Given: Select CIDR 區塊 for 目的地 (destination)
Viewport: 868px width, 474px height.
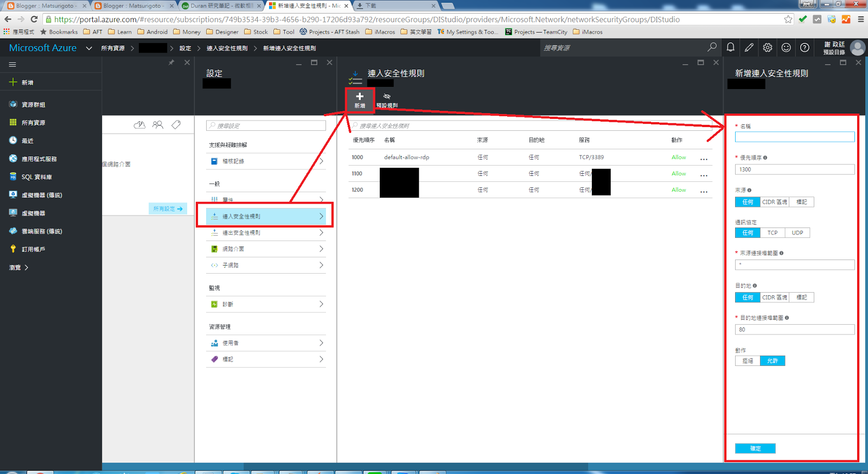Looking at the screenshot, I should [775, 298].
